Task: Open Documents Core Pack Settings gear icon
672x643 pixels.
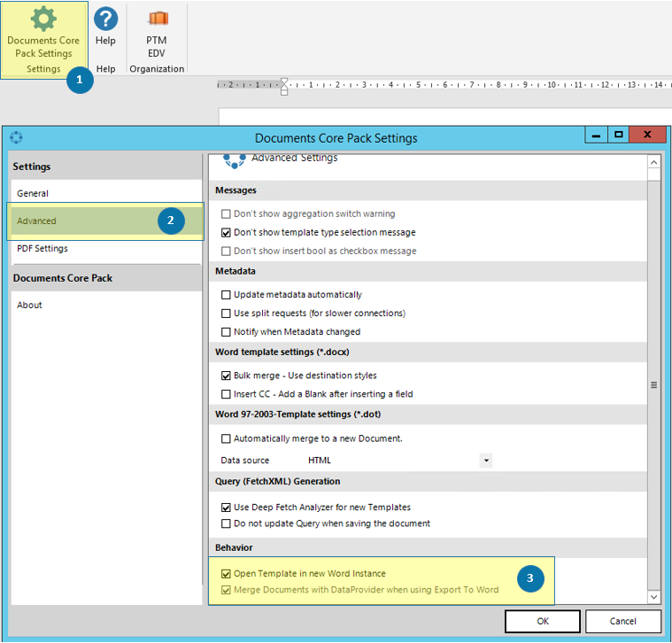Action: pos(43,19)
